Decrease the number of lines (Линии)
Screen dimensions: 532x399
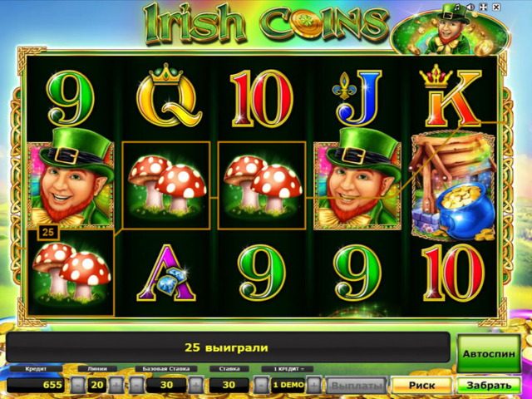coord(78,385)
